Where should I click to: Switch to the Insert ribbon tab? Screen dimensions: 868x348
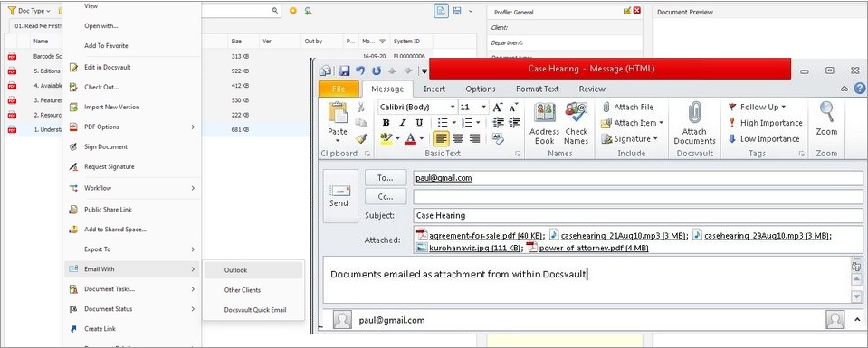pyautogui.click(x=434, y=89)
